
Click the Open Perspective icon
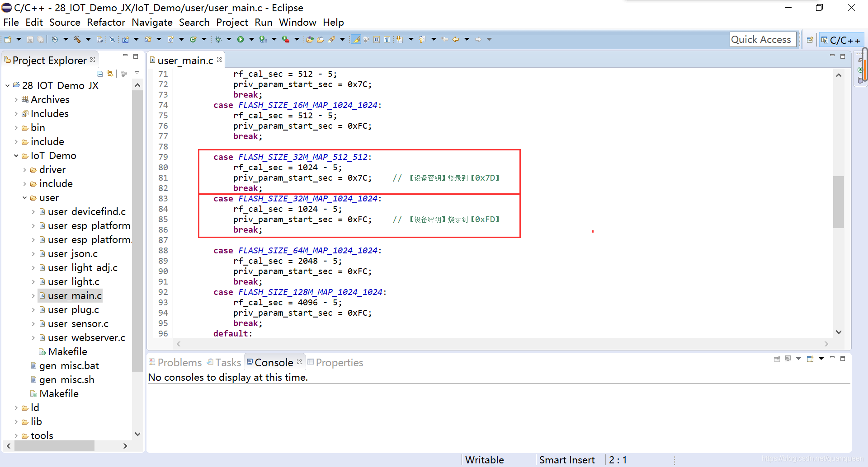point(810,40)
